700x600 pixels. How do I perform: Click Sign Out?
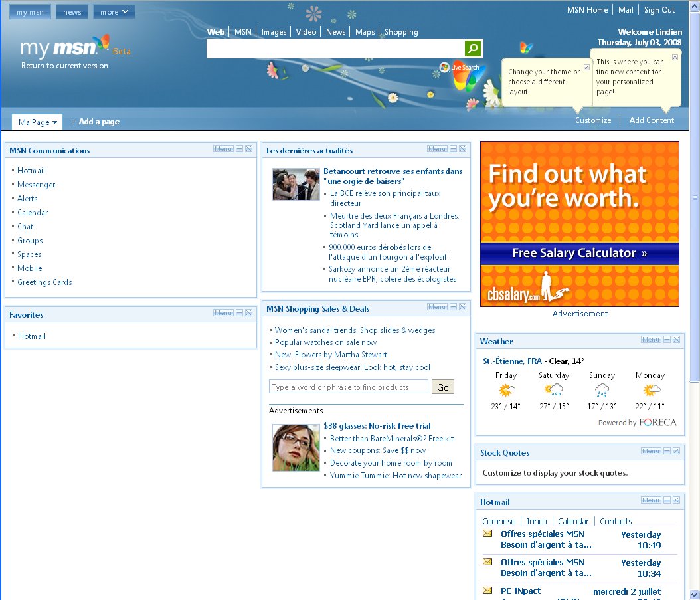point(659,10)
